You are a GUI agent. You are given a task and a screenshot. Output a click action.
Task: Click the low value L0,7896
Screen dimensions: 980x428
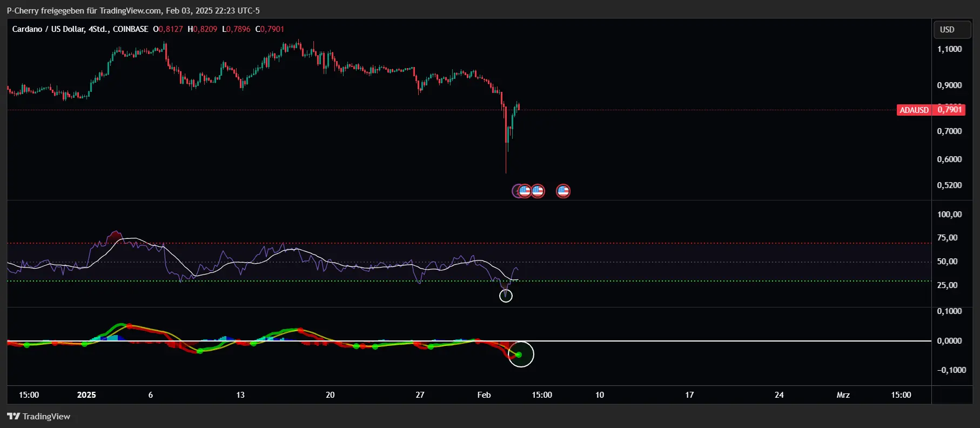tap(236, 29)
